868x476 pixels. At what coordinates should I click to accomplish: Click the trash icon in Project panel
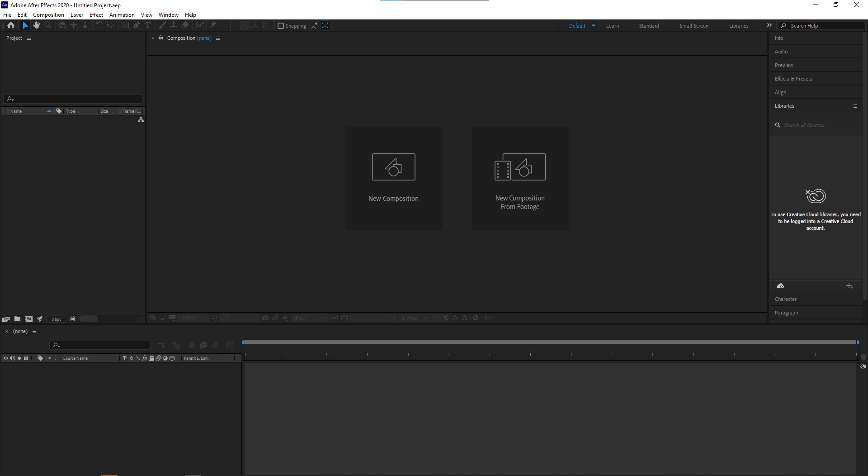coord(72,319)
